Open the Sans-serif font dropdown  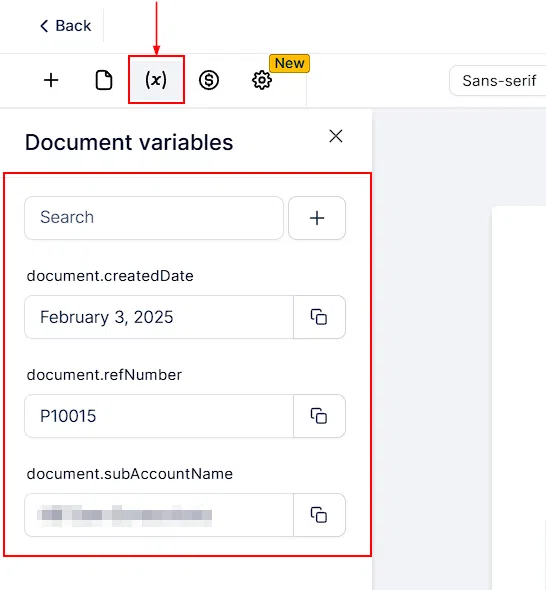(498, 81)
